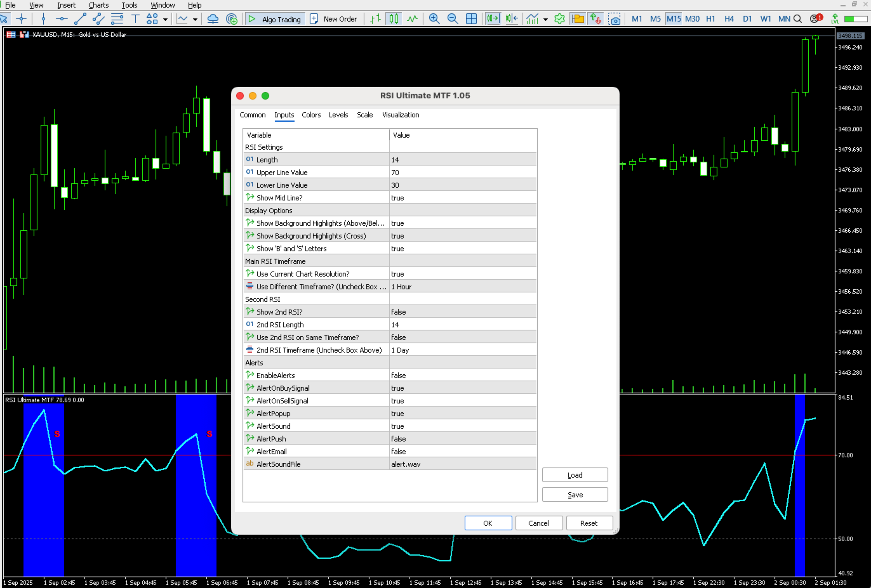
Task: Switch chart to M5 timeframe
Action: pos(655,19)
